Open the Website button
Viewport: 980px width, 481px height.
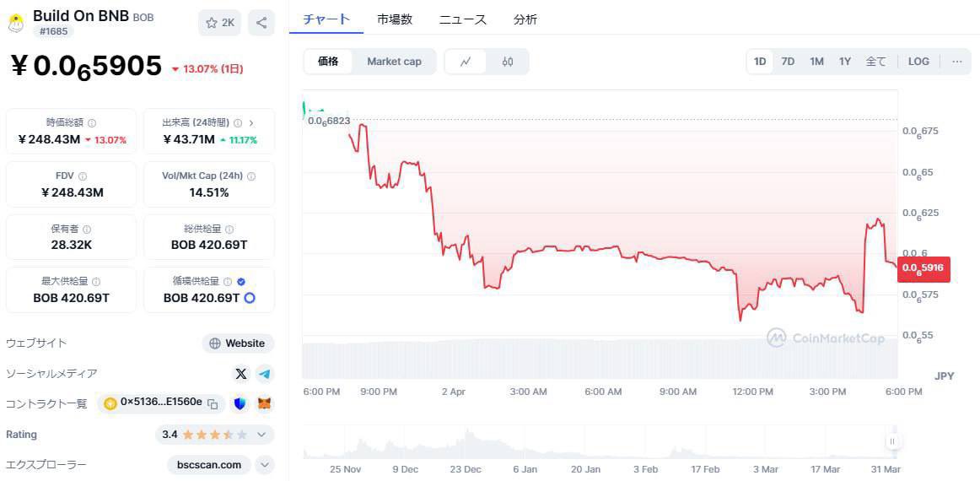238,343
